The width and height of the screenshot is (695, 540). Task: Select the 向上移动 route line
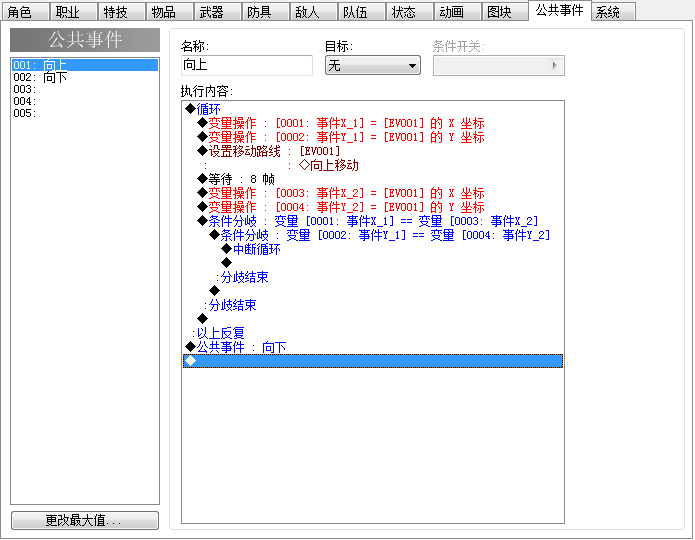[373, 165]
